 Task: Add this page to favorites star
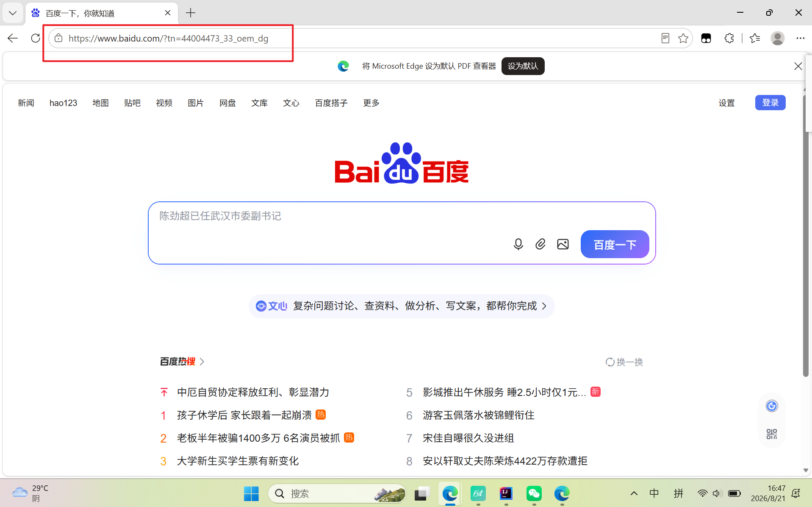point(683,38)
